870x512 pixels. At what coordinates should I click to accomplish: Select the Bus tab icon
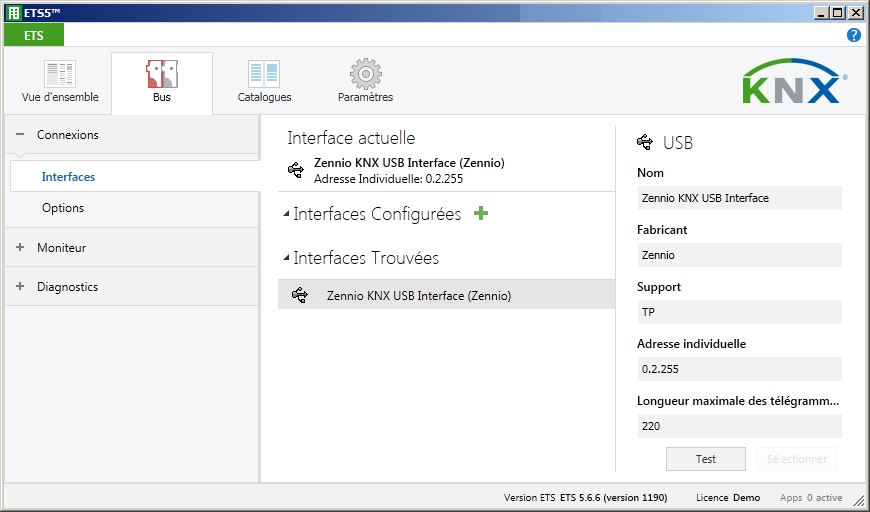coord(161,74)
